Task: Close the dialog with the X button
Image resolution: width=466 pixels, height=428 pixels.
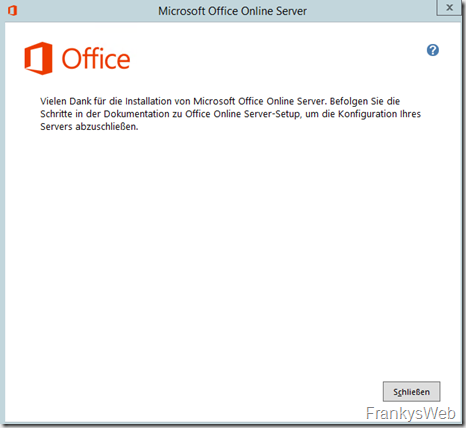Action: point(449,7)
